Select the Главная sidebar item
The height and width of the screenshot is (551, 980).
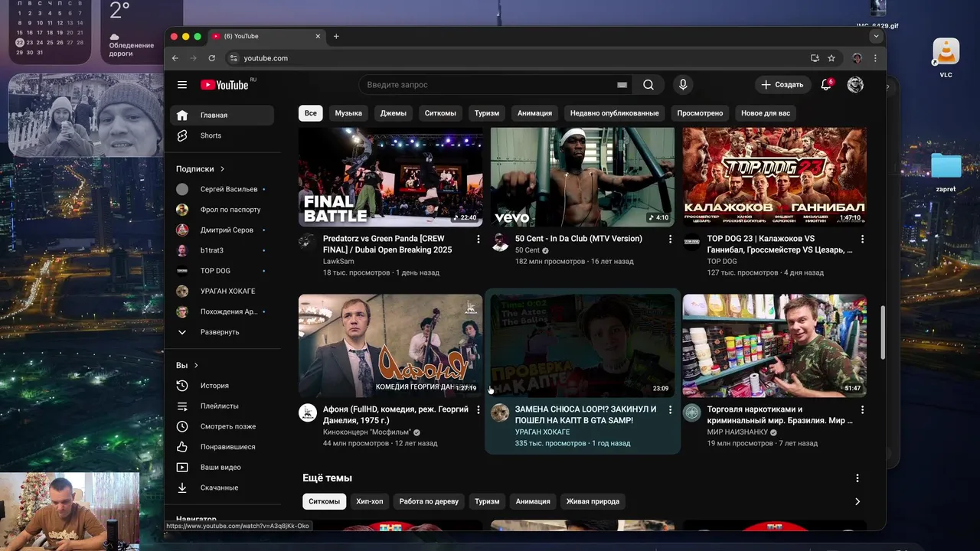pyautogui.click(x=222, y=115)
